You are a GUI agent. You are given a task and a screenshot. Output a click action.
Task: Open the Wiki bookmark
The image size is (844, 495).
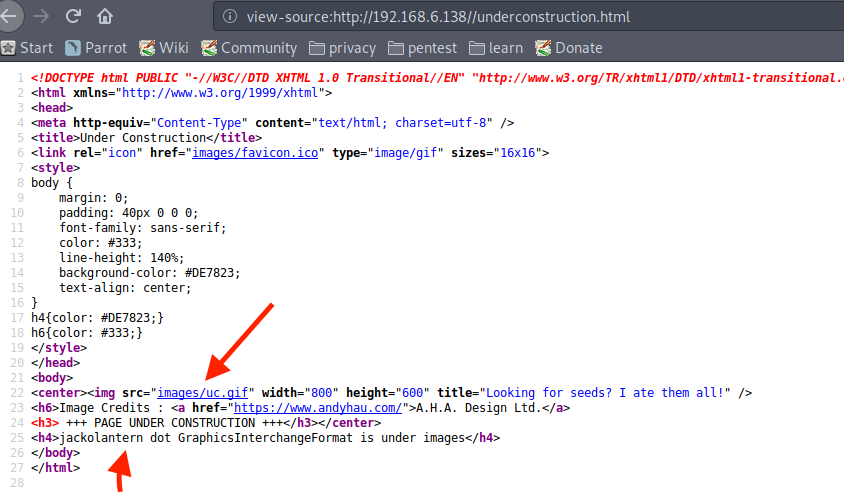pos(164,48)
